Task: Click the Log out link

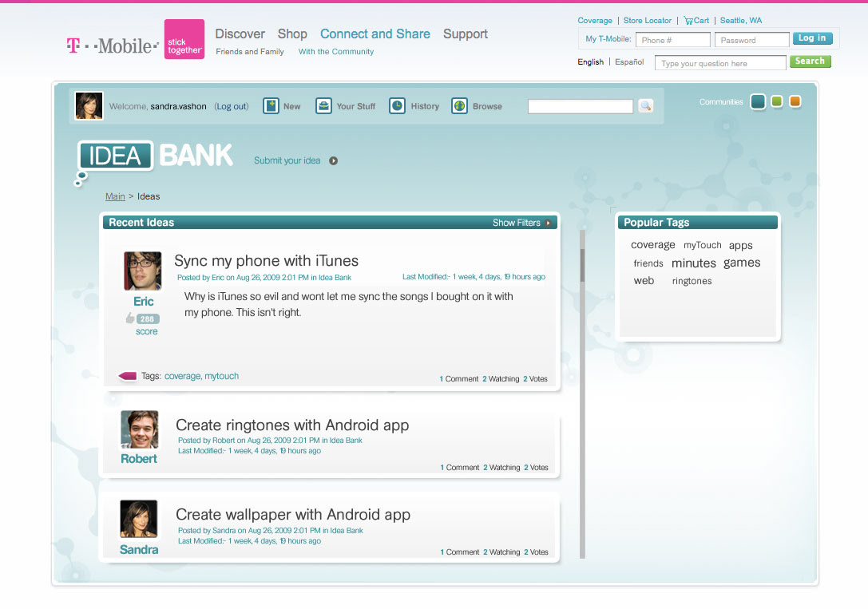Action: 232,106
